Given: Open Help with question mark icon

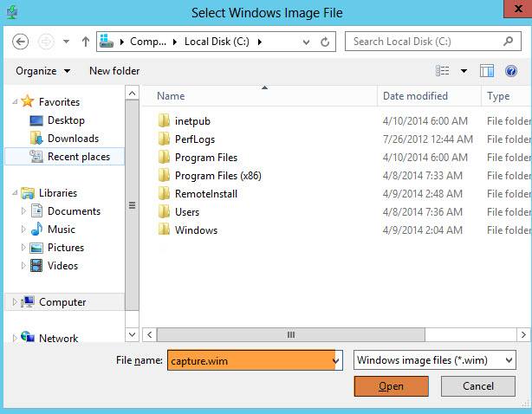Looking at the screenshot, I should point(511,71).
